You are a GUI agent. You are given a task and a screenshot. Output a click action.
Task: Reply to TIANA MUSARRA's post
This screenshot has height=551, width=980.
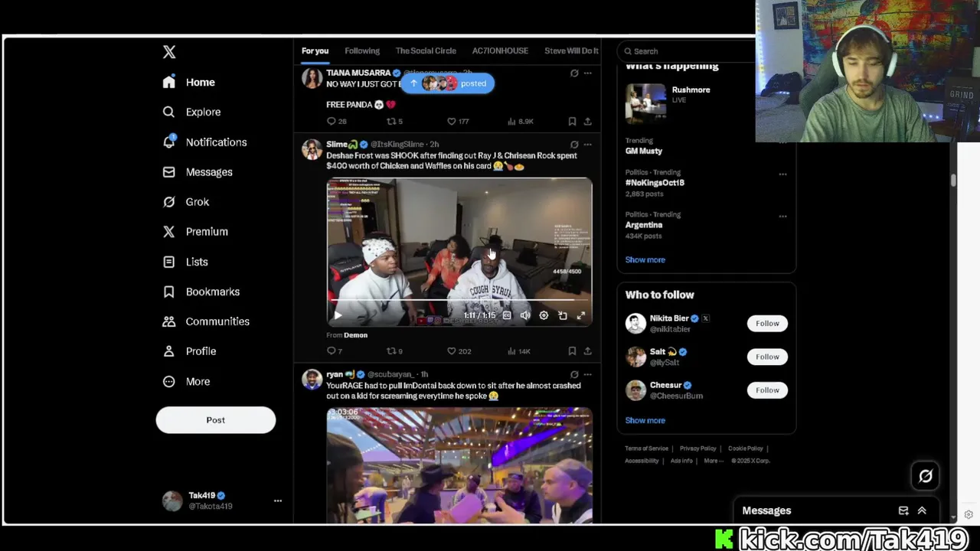coord(336,121)
